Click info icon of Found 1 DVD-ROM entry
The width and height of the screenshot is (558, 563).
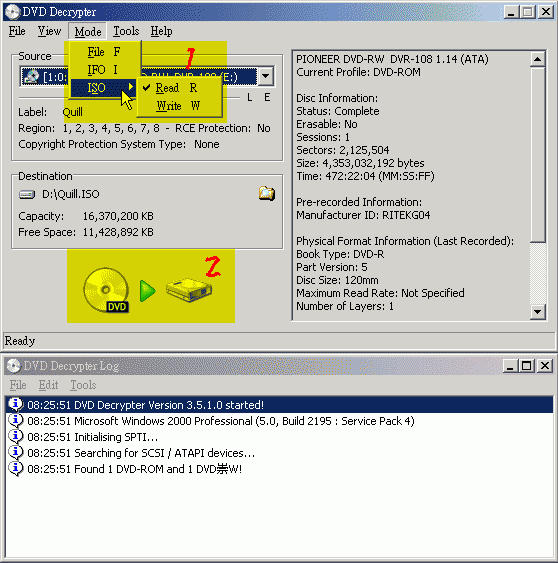pyautogui.click(x=15, y=469)
